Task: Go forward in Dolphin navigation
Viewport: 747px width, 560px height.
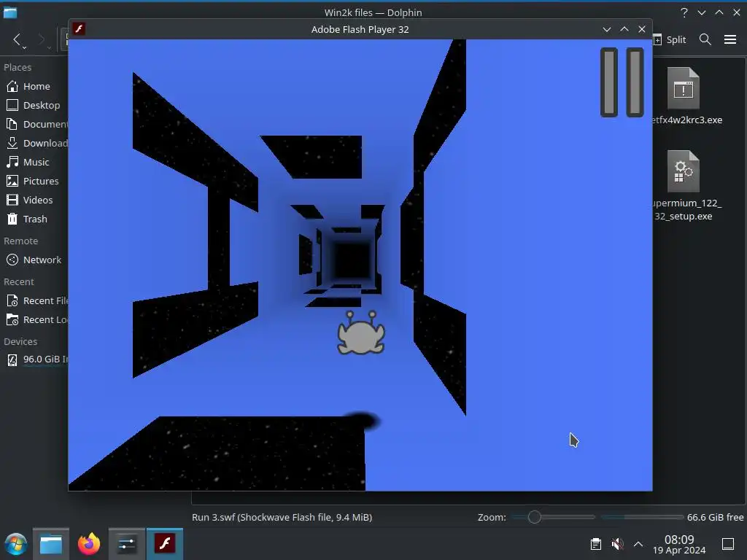Action: click(42, 40)
